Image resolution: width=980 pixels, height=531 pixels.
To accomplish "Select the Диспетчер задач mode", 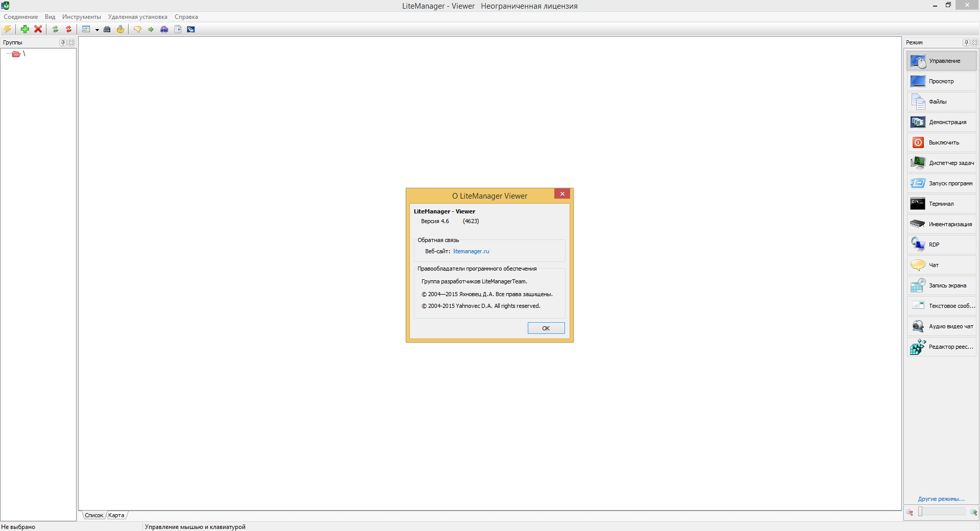I will (942, 163).
